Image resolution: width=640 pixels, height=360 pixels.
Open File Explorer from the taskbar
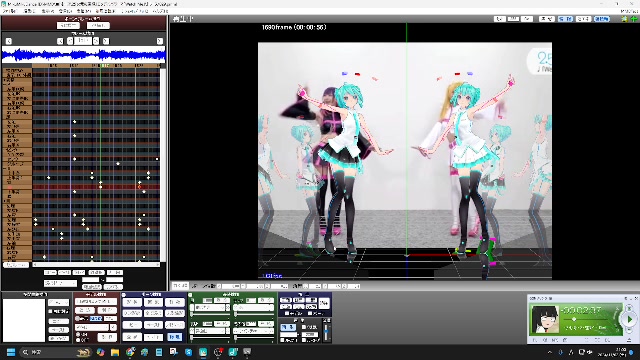pyautogui.click(x=115, y=352)
